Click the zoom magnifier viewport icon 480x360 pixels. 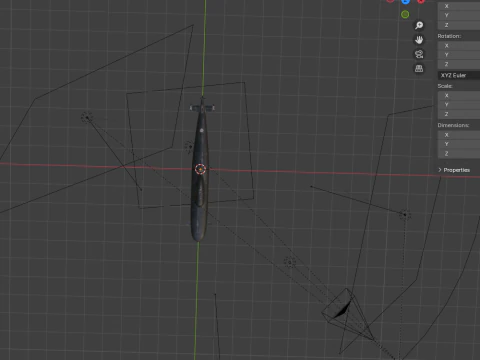coord(419,25)
